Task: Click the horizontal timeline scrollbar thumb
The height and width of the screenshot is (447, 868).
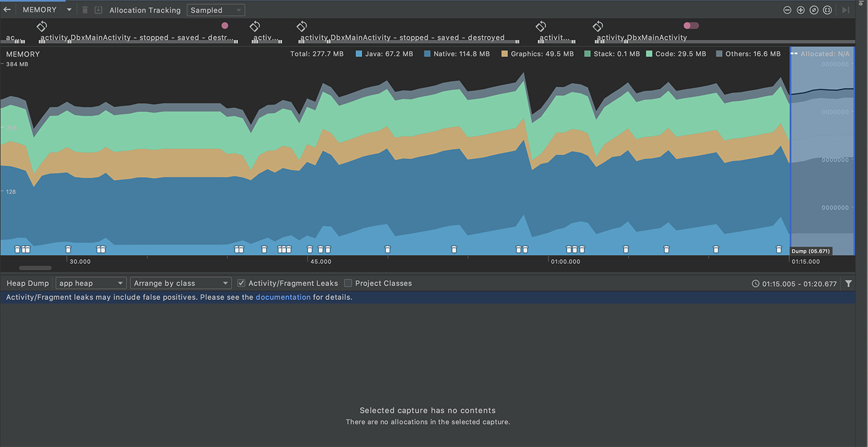Action: (x=35, y=268)
